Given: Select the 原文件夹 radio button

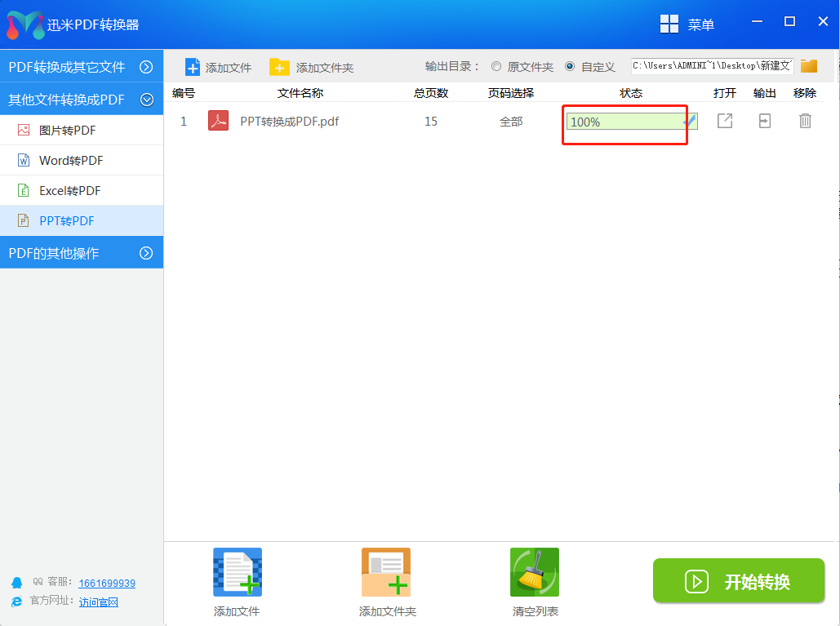Looking at the screenshot, I should pos(496,67).
